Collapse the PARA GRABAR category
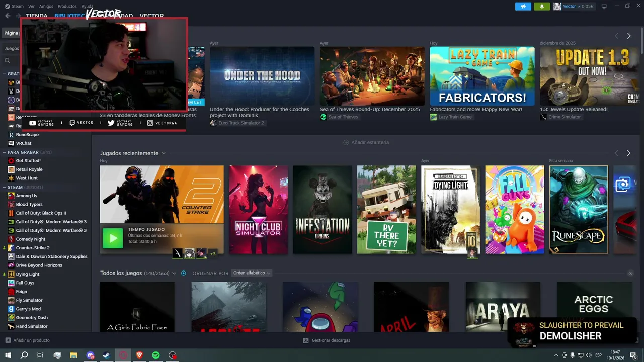Image resolution: width=644 pixels, height=362 pixels. [x=4, y=152]
